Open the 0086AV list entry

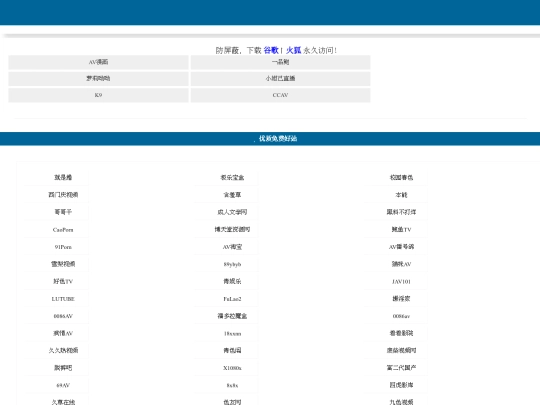[63, 316]
